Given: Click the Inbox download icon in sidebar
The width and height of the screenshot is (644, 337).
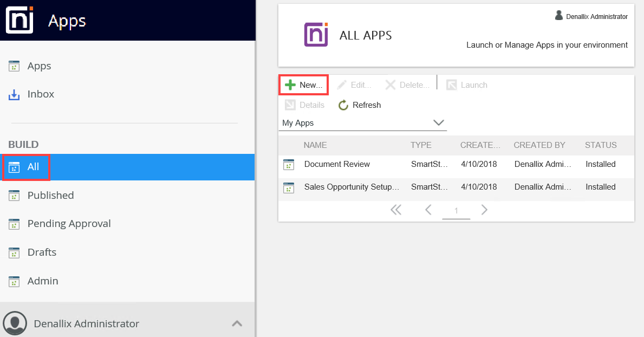Looking at the screenshot, I should 14,95.
